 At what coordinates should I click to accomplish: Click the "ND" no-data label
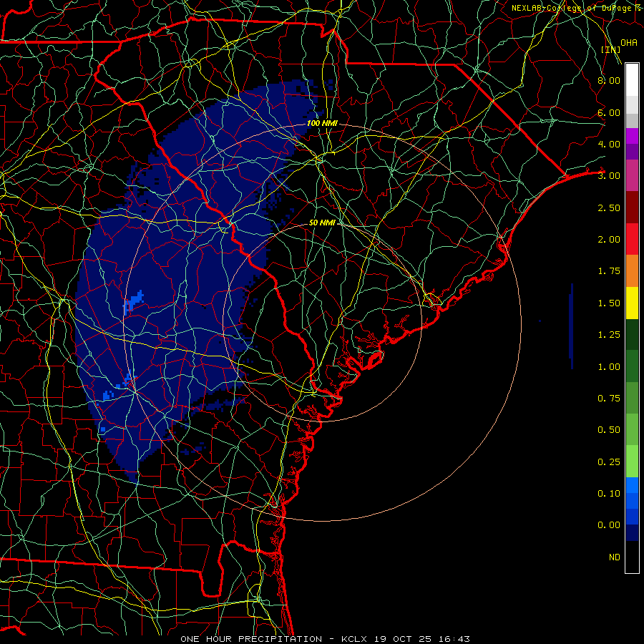click(615, 557)
